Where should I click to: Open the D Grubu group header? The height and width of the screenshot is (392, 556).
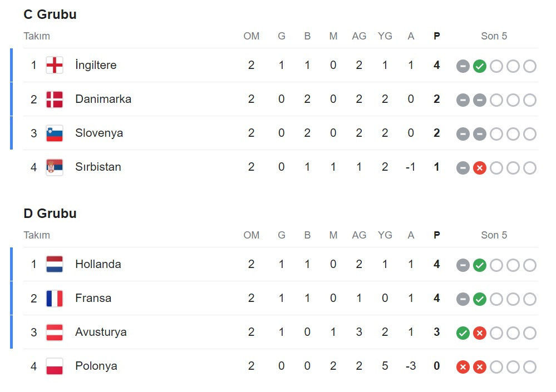tap(50, 213)
